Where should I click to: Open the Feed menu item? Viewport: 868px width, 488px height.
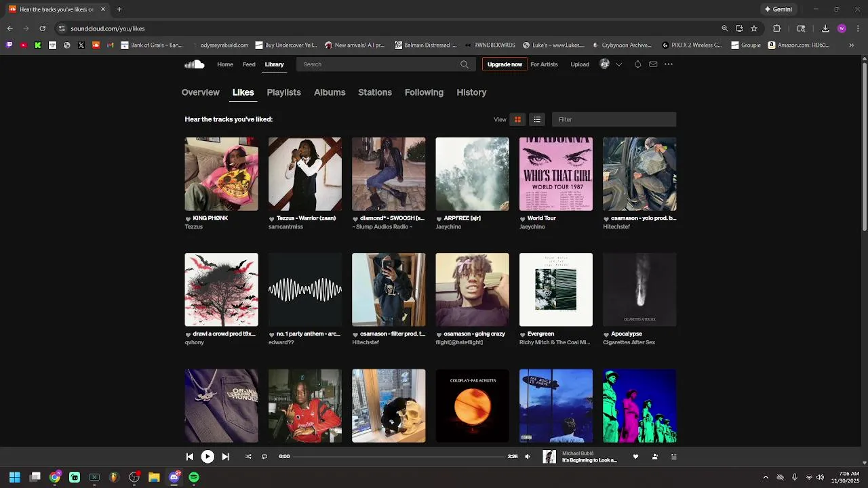pos(249,64)
